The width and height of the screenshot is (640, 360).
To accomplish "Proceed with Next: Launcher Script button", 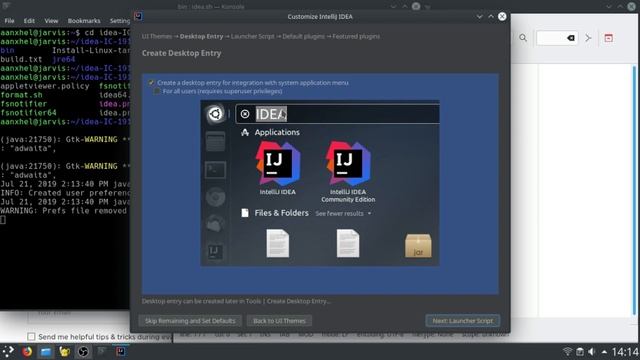I will click(x=462, y=321).
